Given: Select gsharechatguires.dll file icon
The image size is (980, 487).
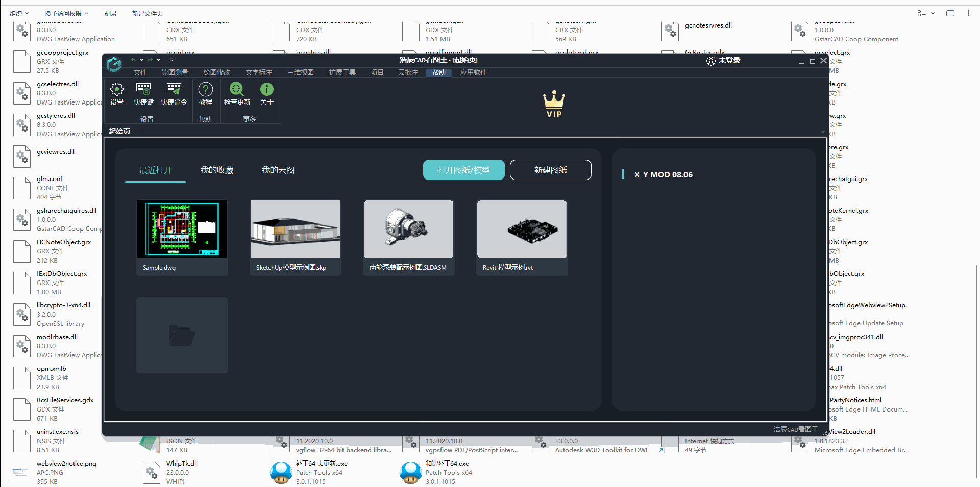Looking at the screenshot, I should tap(22, 220).
